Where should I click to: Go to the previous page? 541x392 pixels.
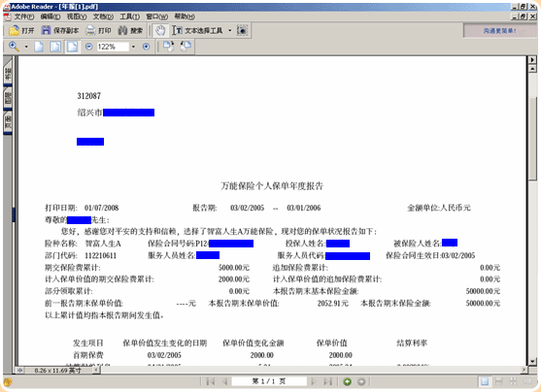[225, 381]
